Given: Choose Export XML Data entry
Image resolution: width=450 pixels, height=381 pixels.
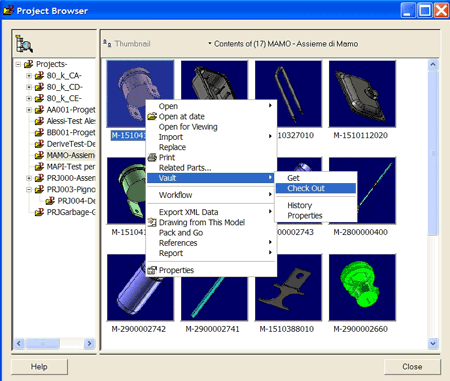Looking at the screenshot, I should coord(211,212).
